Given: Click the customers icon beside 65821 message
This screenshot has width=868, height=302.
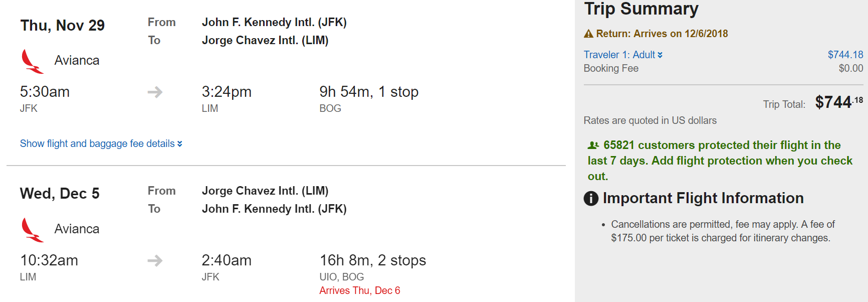Looking at the screenshot, I should 593,145.
